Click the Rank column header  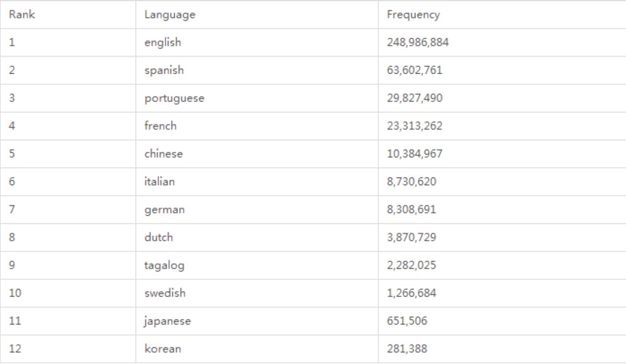pos(22,15)
